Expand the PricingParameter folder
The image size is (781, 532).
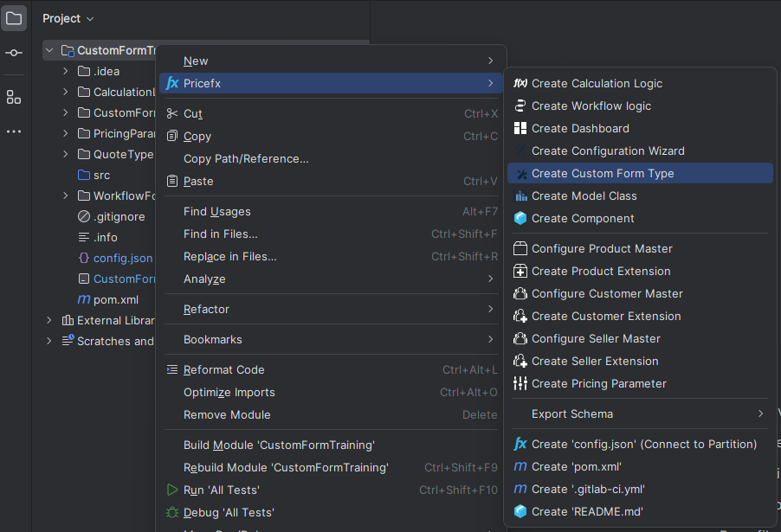click(66, 133)
